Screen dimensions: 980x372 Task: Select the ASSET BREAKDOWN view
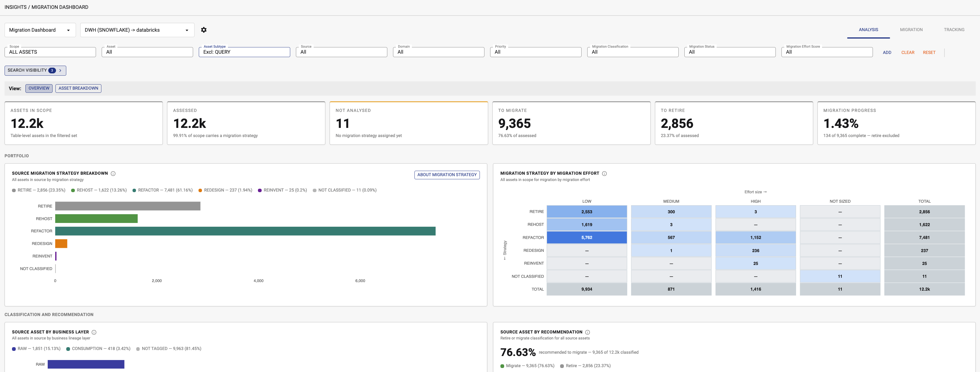78,88
